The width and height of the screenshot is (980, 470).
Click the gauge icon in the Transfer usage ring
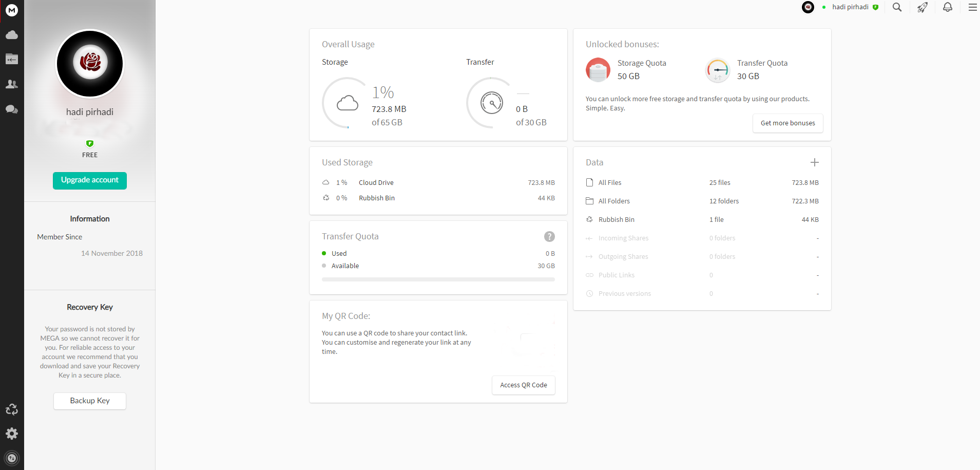[492, 103]
